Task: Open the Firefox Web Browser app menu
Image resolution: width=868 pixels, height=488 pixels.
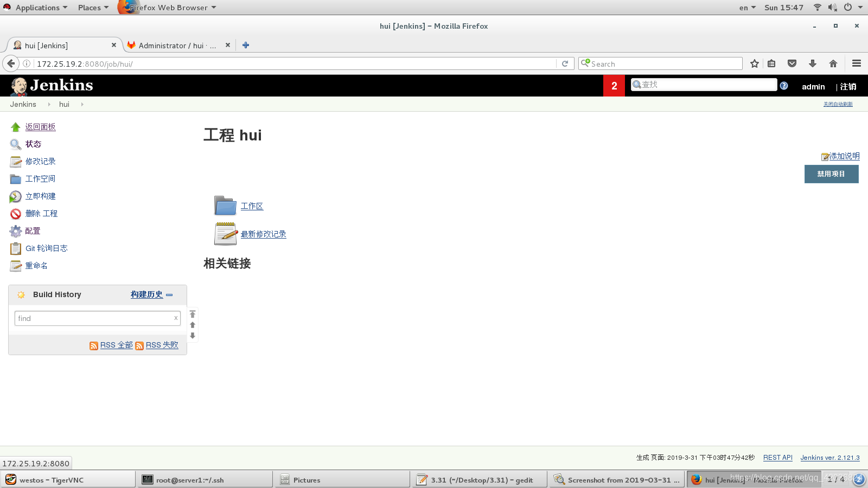Action: point(167,8)
